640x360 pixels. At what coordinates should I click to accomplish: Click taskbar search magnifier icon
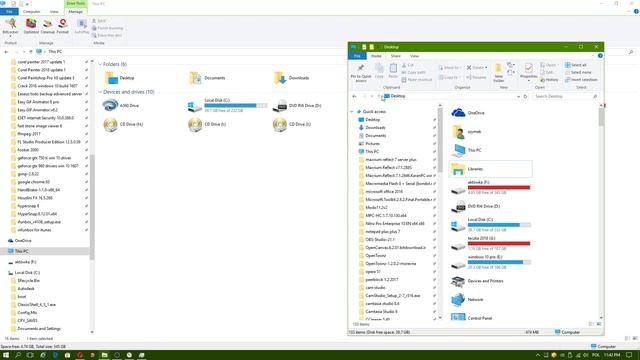[x=18, y=355]
